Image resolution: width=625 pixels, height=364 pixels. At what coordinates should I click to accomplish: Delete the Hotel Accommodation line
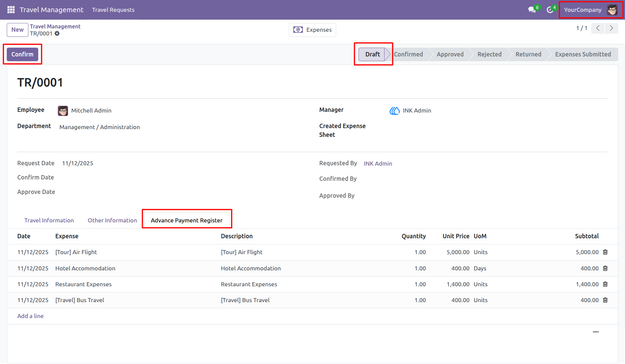(605, 268)
